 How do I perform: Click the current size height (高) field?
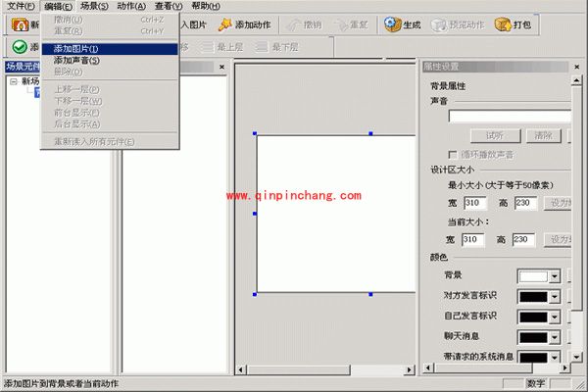tap(523, 239)
